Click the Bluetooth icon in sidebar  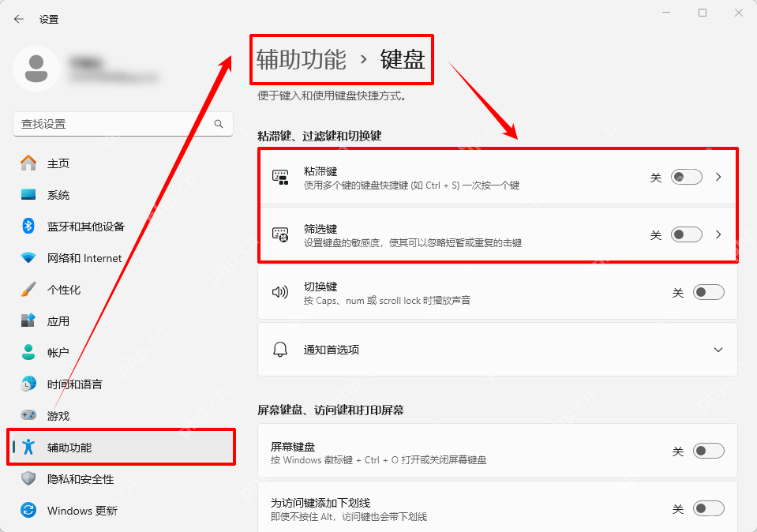pos(28,226)
